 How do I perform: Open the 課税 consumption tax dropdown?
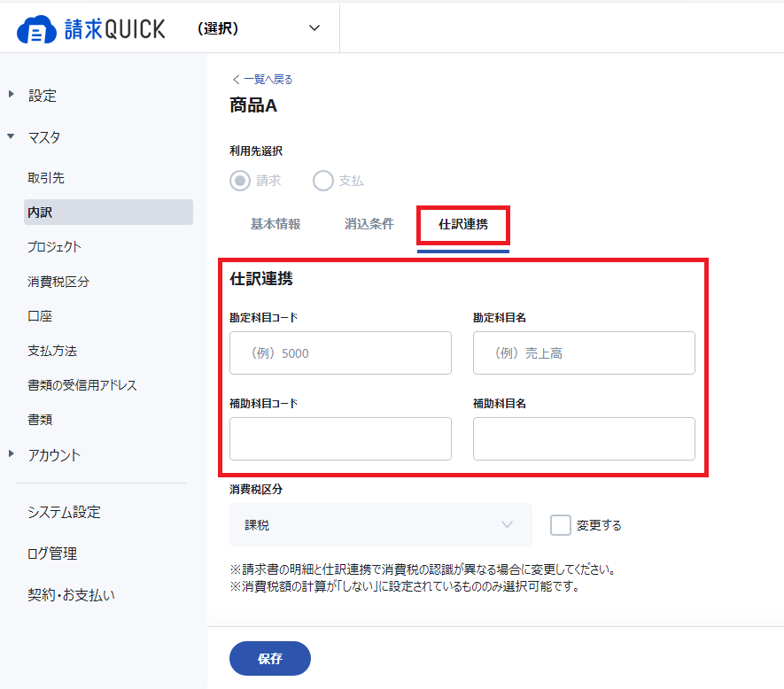(381, 524)
